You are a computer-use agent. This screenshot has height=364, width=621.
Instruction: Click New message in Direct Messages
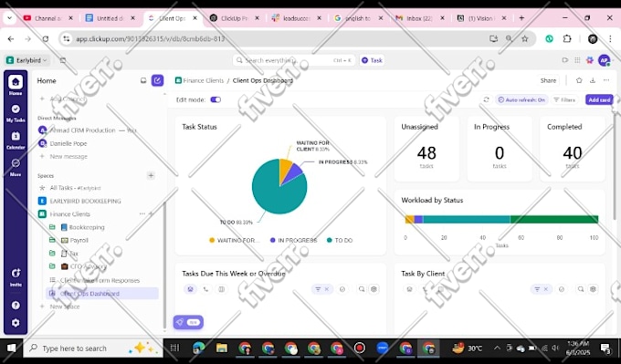(x=68, y=157)
